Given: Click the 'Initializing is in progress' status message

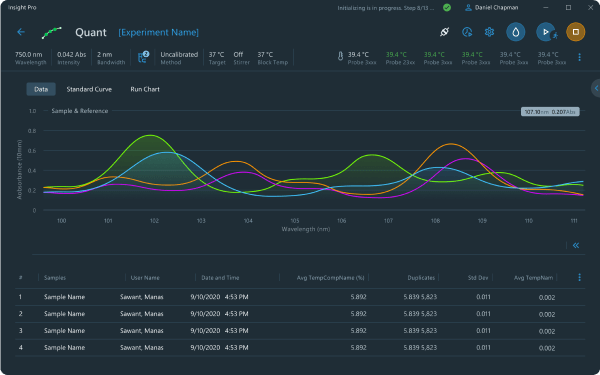Looking at the screenshot, I should pyautogui.click(x=386, y=8).
